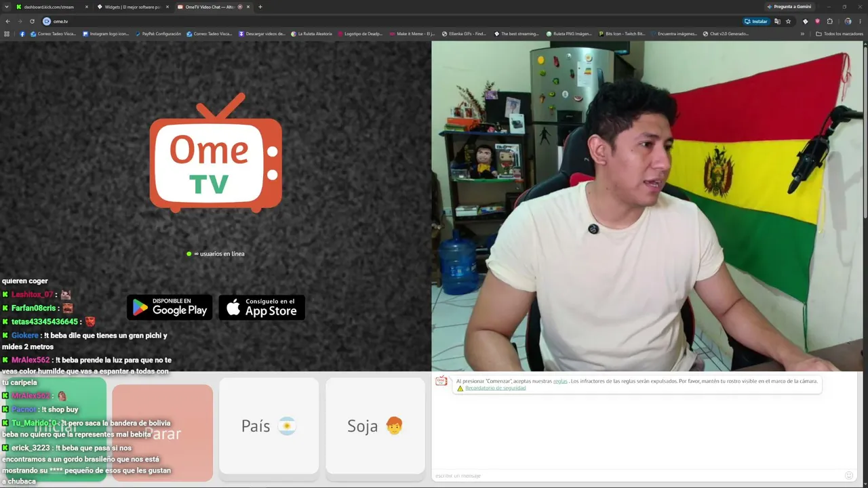
Task: Open the The best streaming bookmark
Action: point(517,34)
